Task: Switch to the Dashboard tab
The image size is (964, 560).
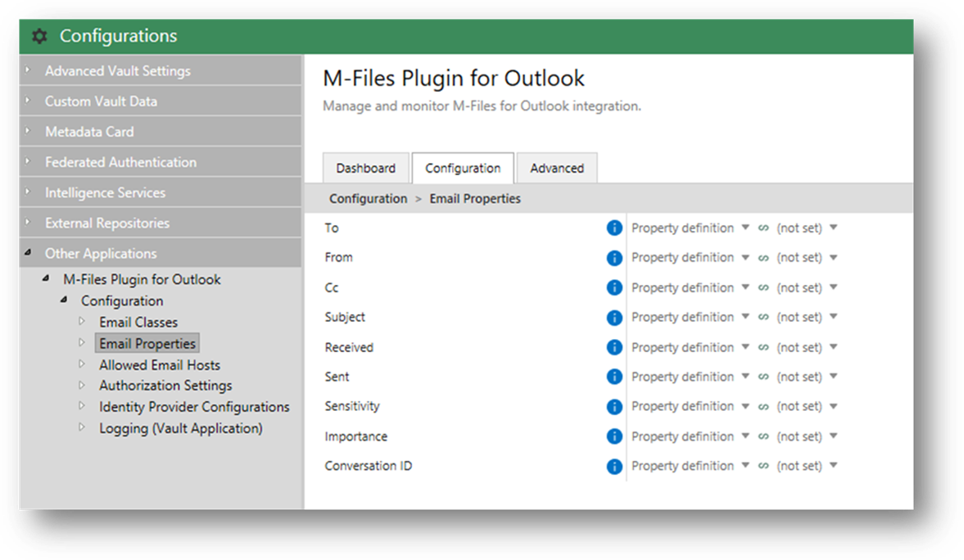Action: pyautogui.click(x=366, y=168)
